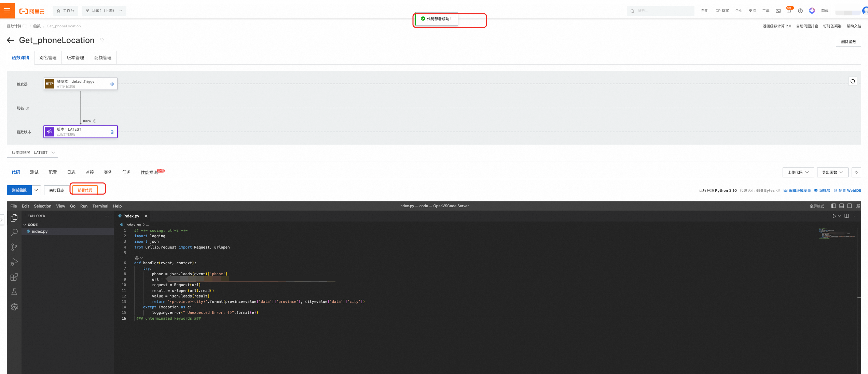Image resolution: width=868 pixels, height=374 pixels.
Task: Click the 部署代码 button
Action: coord(85,190)
